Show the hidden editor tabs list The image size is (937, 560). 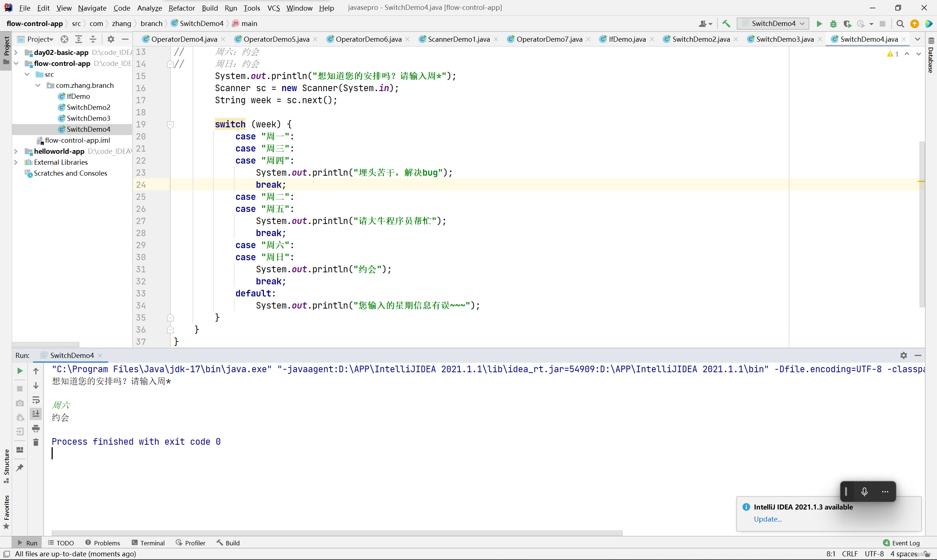[917, 39]
